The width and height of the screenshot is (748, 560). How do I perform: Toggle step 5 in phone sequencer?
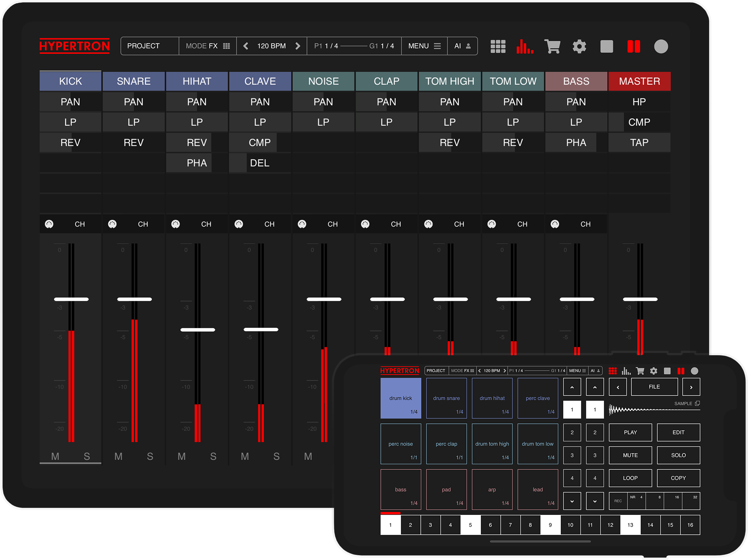tap(470, 525)
